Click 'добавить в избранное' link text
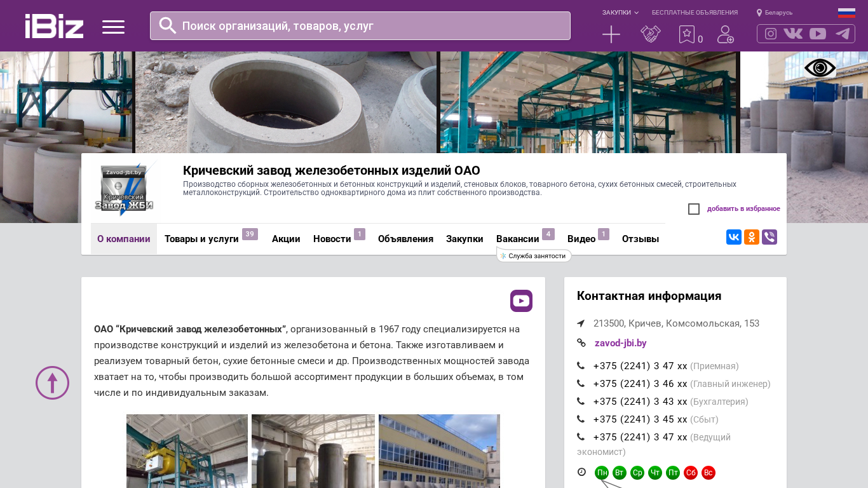 tap(743, 209)
